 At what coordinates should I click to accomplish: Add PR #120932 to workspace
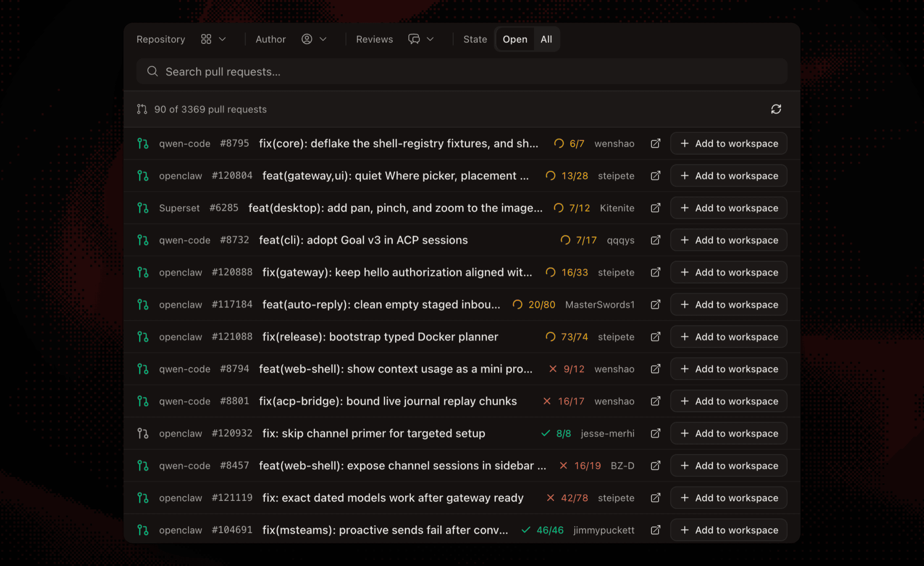pyautogui.click(x=729, y=433)
